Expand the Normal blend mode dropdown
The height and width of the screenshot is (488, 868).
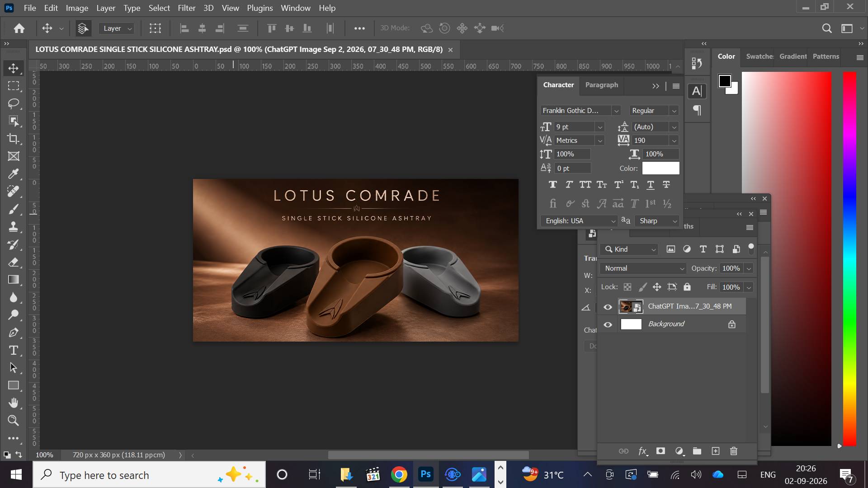(x=643, y=268)
